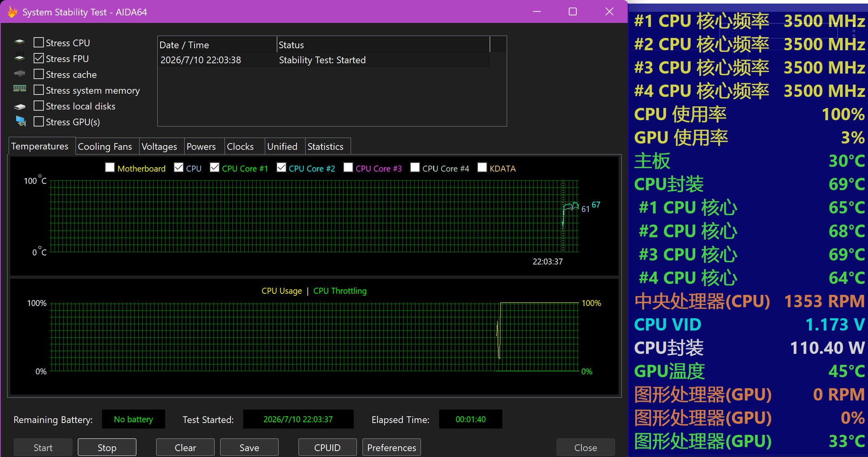Hide the CPU Core #2 graph line

pyautogui.click(x=281, y=168)
